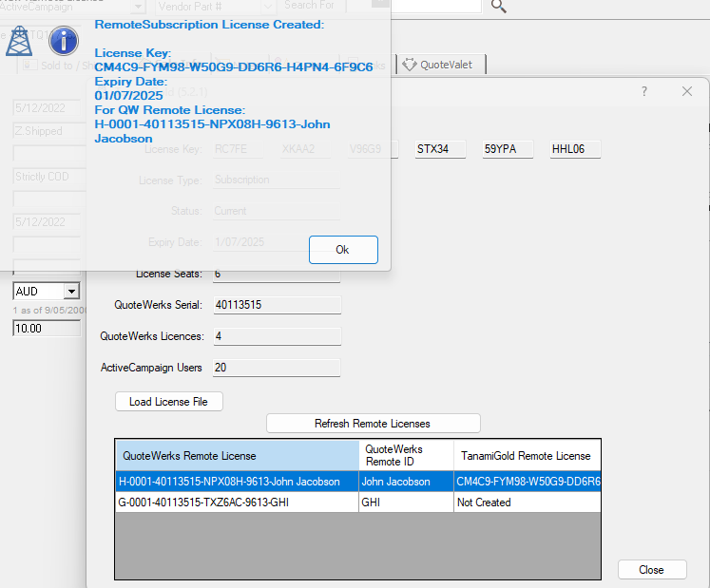Click the Close button at the bottom right
710x588 pixels.
pos(651,570)
